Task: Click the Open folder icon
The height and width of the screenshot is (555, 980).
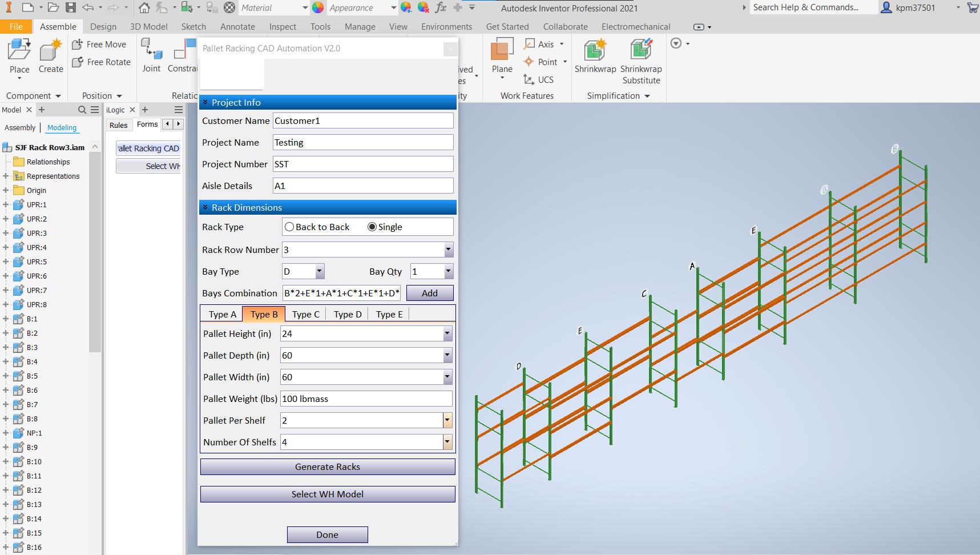Action: [53, 7]
